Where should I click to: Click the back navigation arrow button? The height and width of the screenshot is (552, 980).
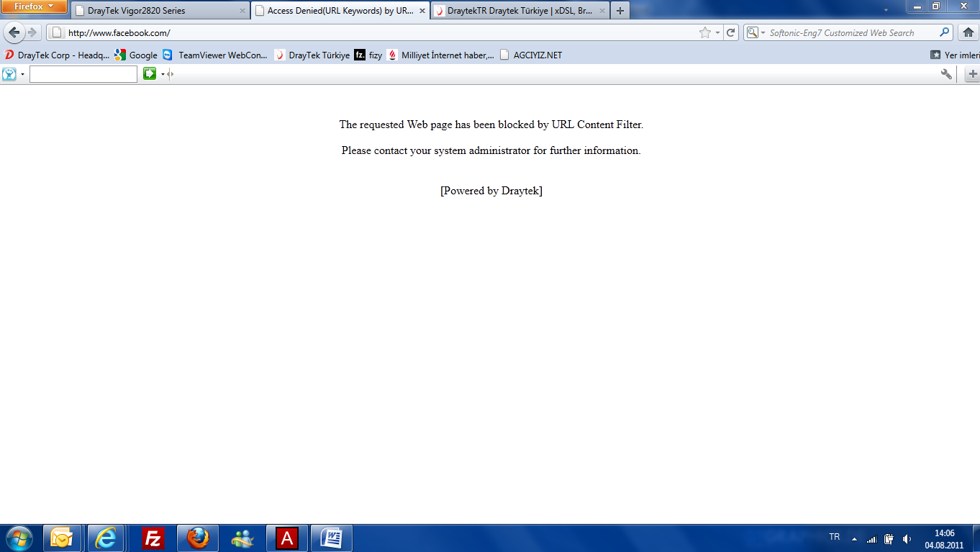[x=14, y=32]
